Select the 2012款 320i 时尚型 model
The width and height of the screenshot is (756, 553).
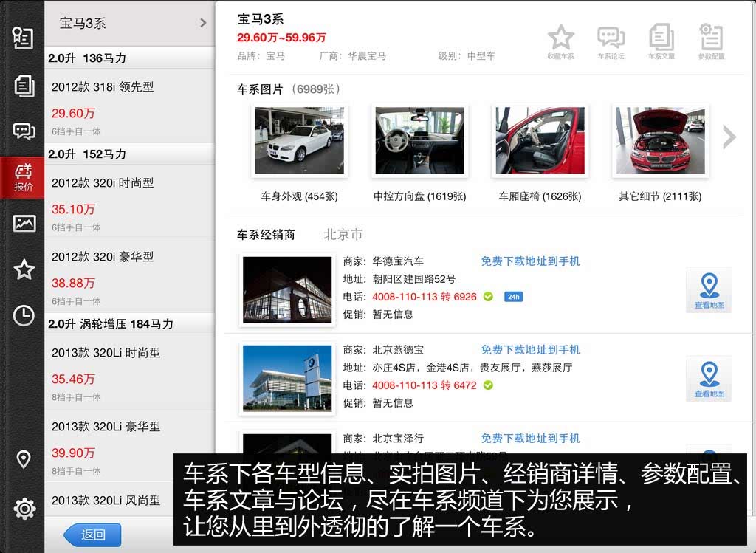coord(130,202)
